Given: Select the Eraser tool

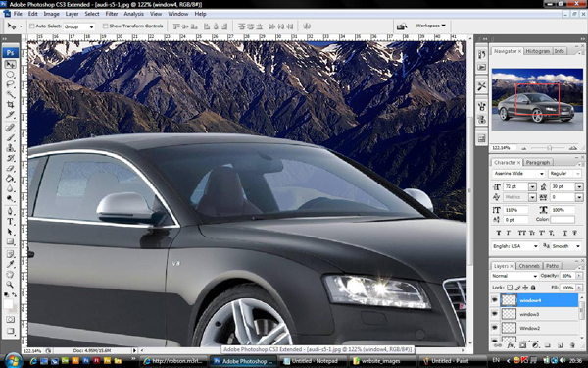Looking at the screenshot, I should click(10, 168).
